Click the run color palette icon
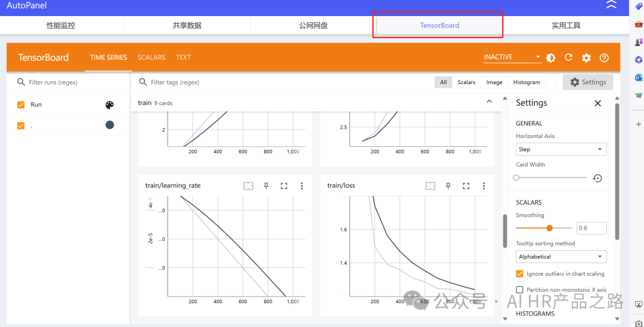The height and width of the screenshot is (327, 644). 109,105
